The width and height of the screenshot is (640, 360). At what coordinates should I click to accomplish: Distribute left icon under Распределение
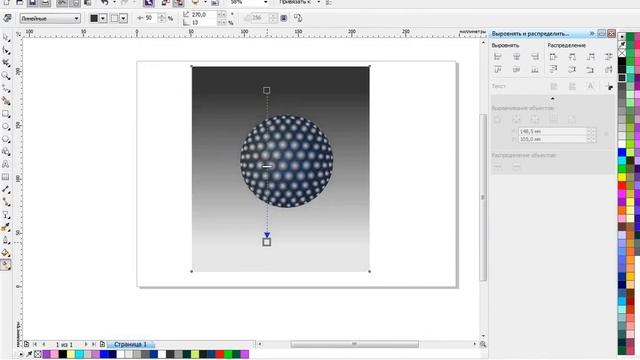tap(553, 57)
